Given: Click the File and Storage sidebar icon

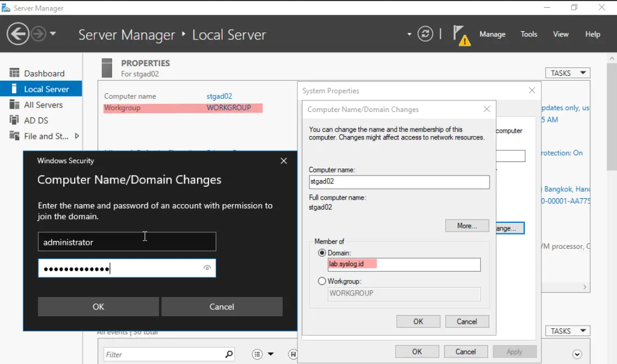Looking at the screenshot, I should point(14,136).
